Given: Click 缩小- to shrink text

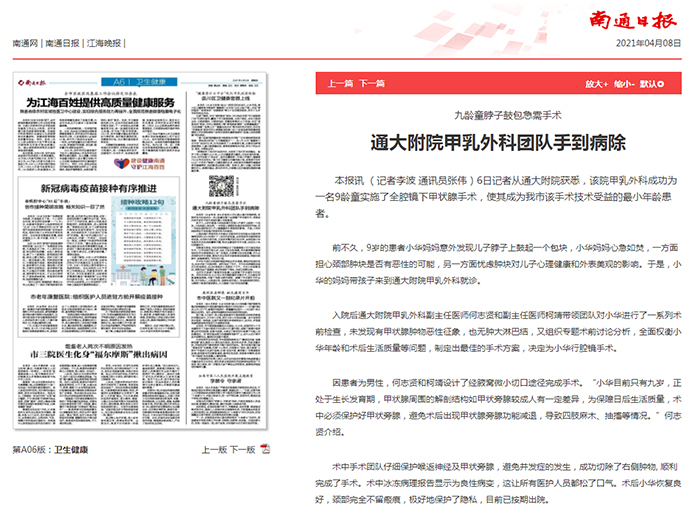Looking at the screenshot, I should [625, 84].
